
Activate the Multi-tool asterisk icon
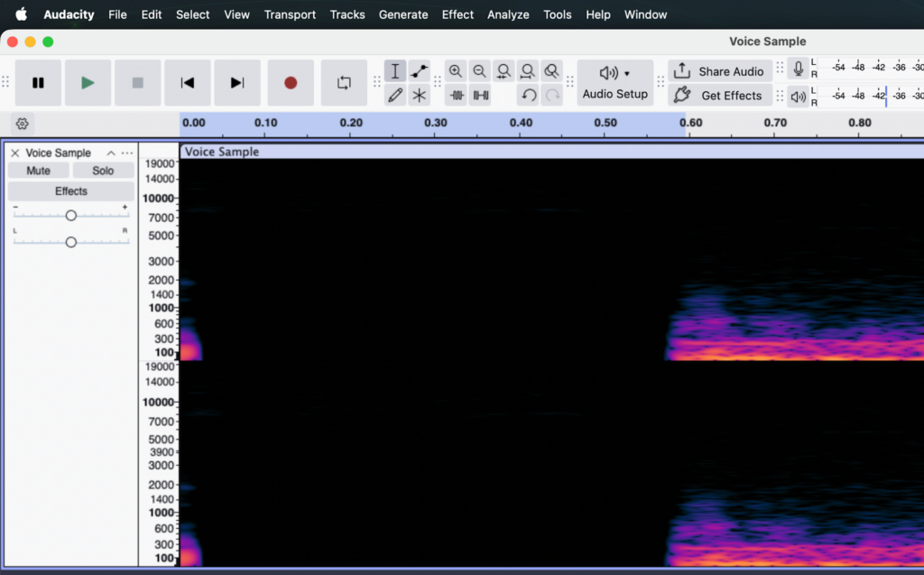(x=419, y=95)
